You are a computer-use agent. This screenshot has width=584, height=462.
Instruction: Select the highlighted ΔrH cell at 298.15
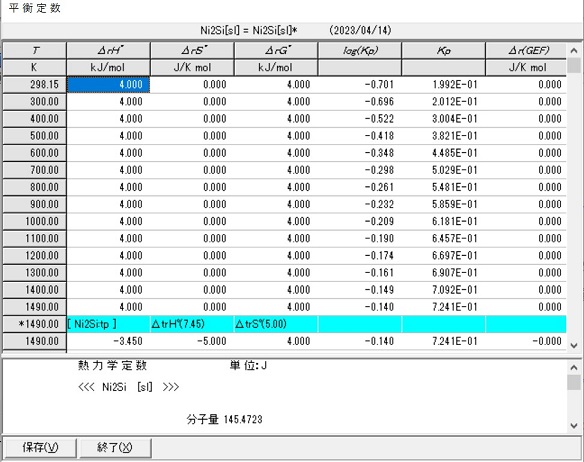click(x=108, y=85)
